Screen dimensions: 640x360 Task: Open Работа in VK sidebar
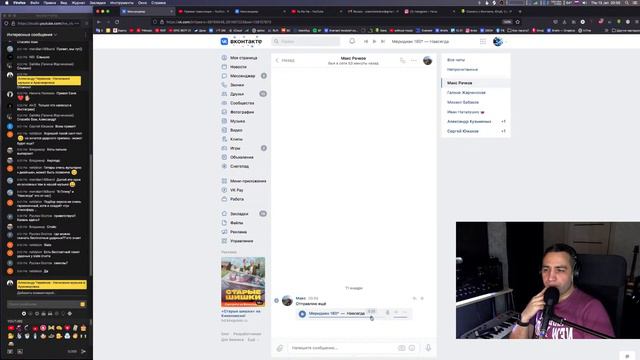237,199
